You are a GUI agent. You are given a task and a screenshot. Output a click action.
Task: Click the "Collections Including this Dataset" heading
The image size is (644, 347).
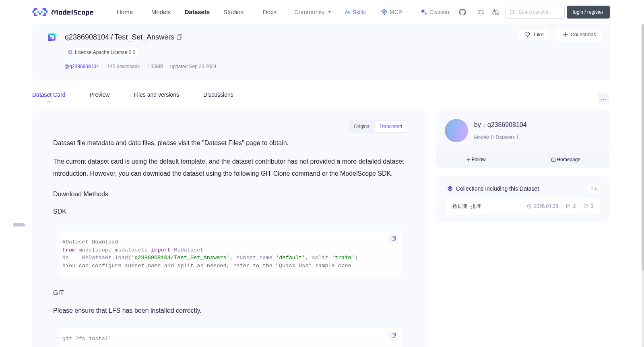[x=497, y=189]
